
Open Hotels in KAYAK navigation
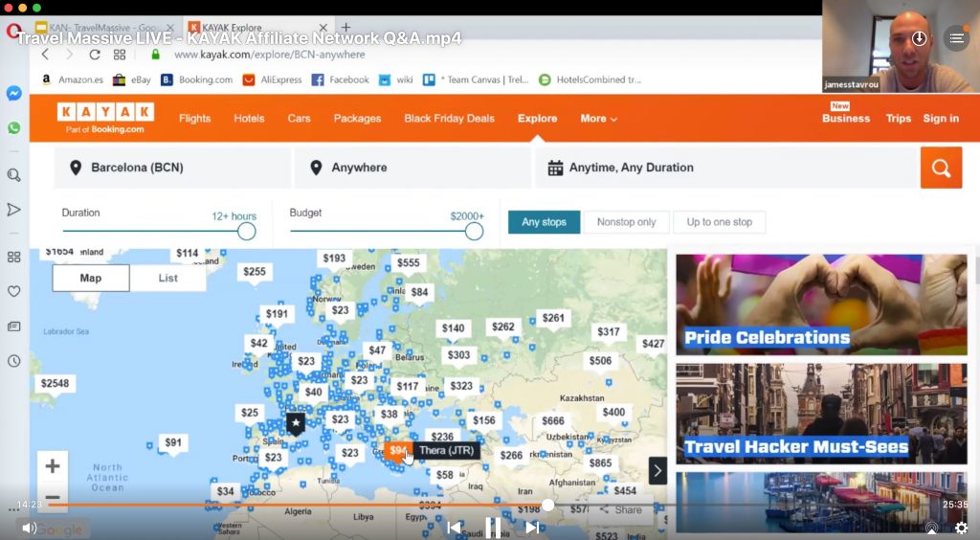tap(249, 118)
